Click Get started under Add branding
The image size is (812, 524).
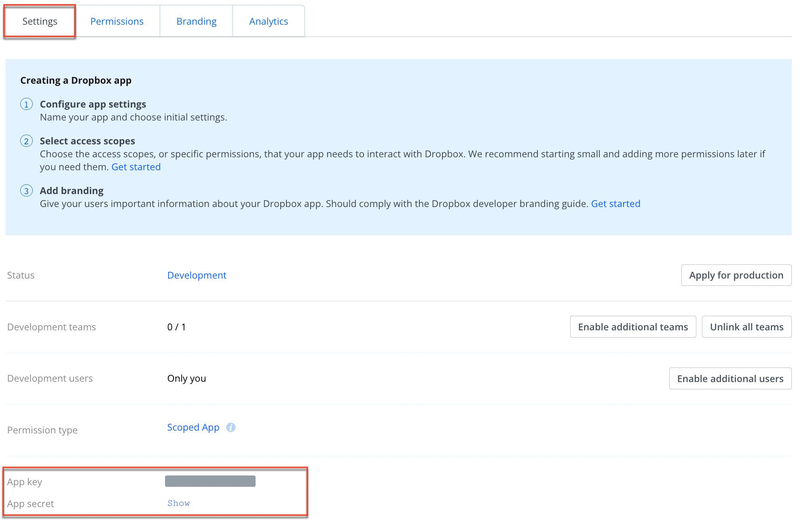pyautogui.click(x=615, y=204)
